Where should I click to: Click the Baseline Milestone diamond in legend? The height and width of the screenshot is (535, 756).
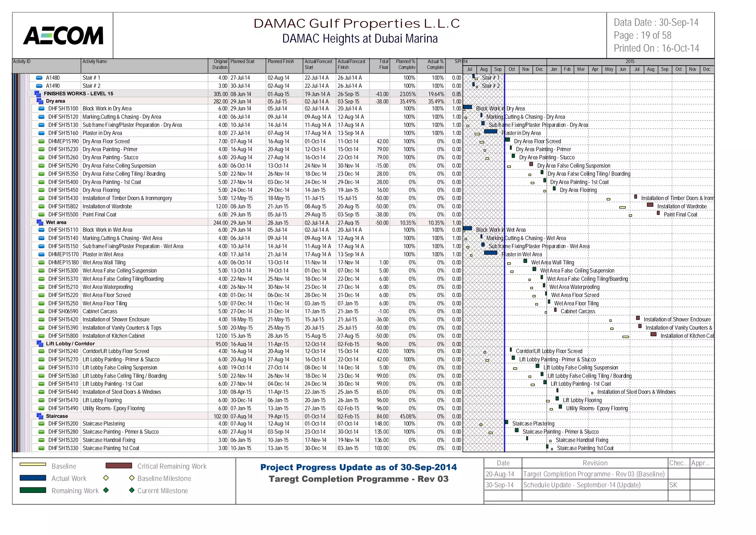click(132, 478)
